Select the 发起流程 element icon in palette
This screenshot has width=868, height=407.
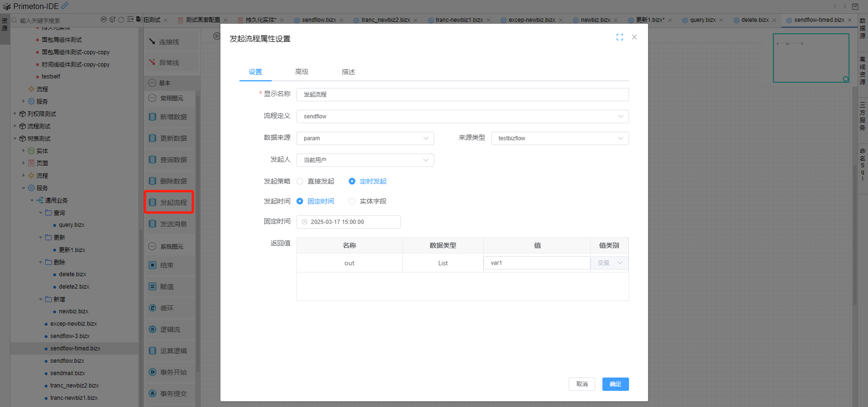pyautogui.click(x=153, y=203)
